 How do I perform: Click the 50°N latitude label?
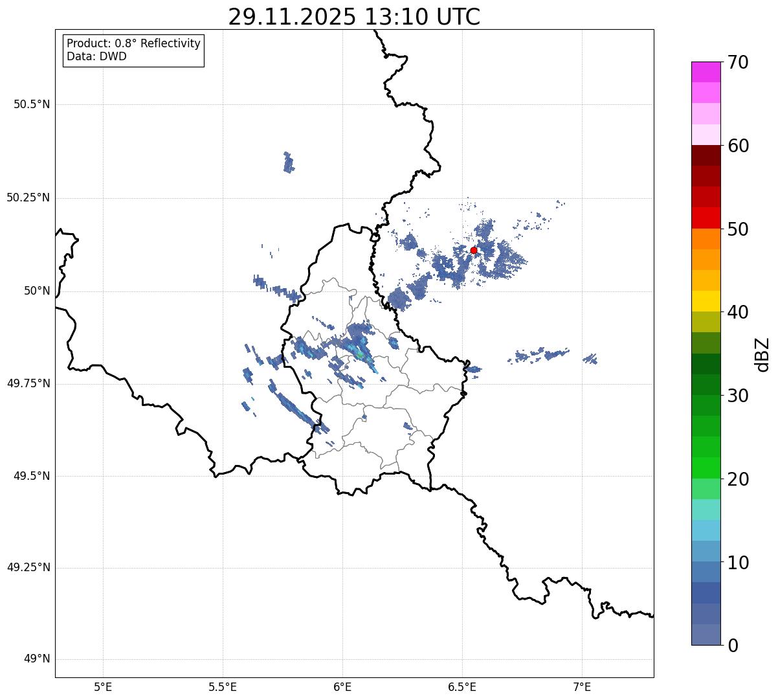37,291
